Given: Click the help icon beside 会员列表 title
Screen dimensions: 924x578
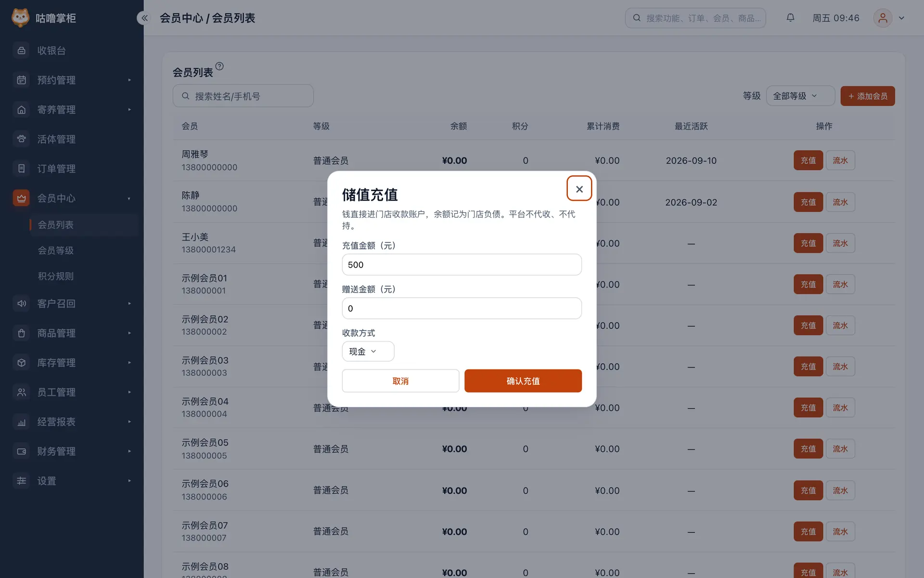Looking at the screenshot, I should [219, 66].
